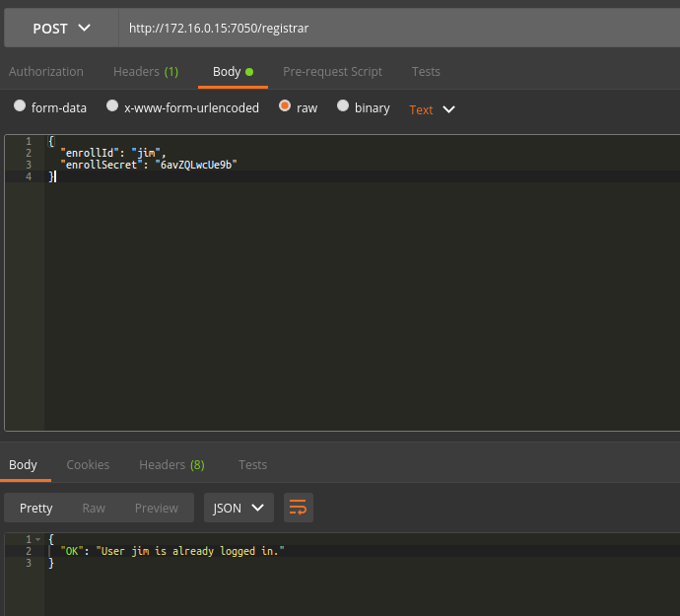Open the POST method dropdown
This screenshot has width=680, height=616.
click(61, 29)
